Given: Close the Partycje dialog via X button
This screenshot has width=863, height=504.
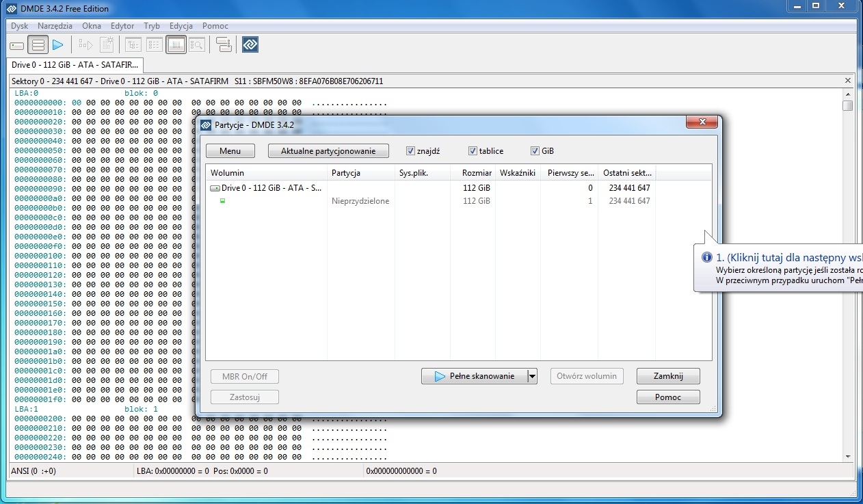Looking at the screenshot, I should [702, 122].
